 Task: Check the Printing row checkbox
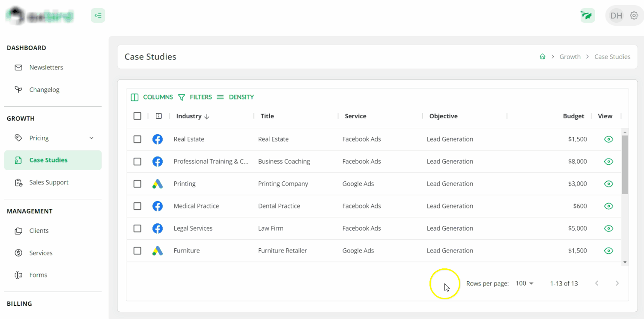137,184
